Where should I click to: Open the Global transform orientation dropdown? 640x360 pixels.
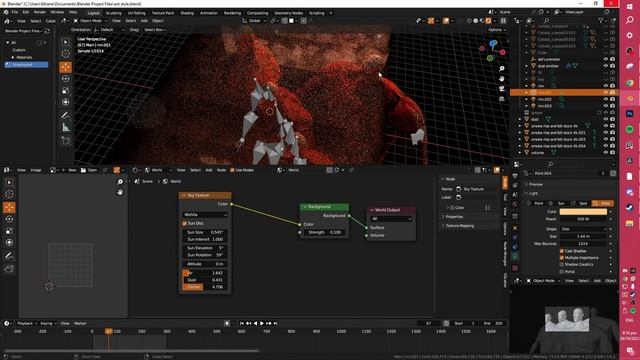(253, 20)
